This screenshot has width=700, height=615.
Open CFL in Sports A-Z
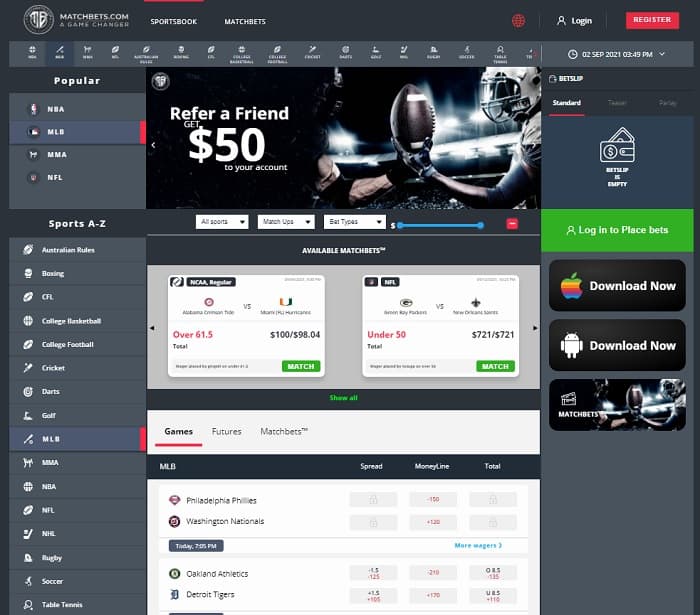77,297
